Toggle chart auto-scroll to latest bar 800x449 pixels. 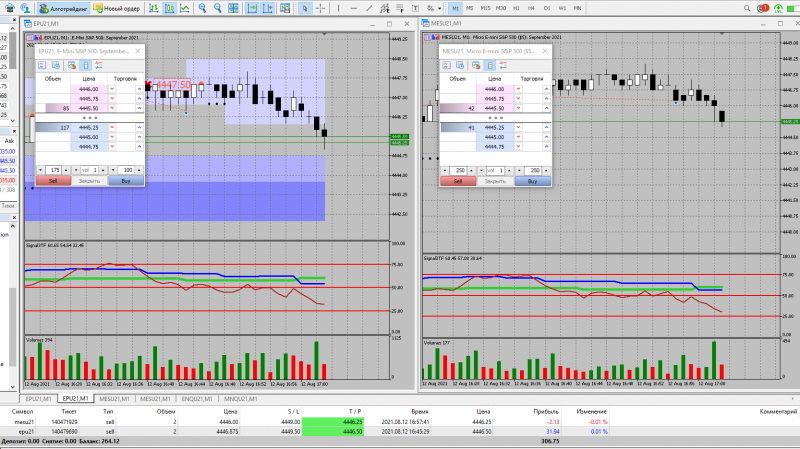pyautogui.click(x=252, y=8)
